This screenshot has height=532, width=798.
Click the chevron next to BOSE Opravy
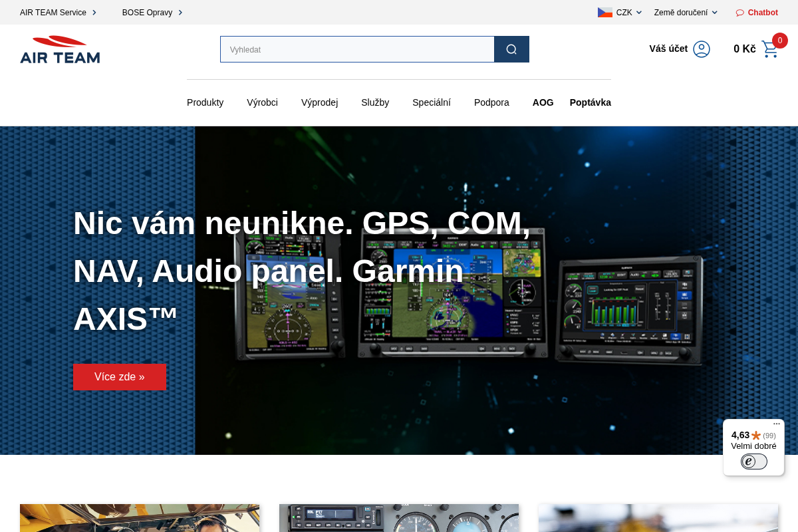coord(180,13)
